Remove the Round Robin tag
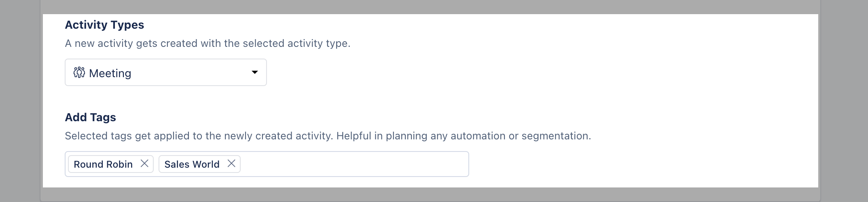This screenshot has width=868, height=202. point(144,164)
